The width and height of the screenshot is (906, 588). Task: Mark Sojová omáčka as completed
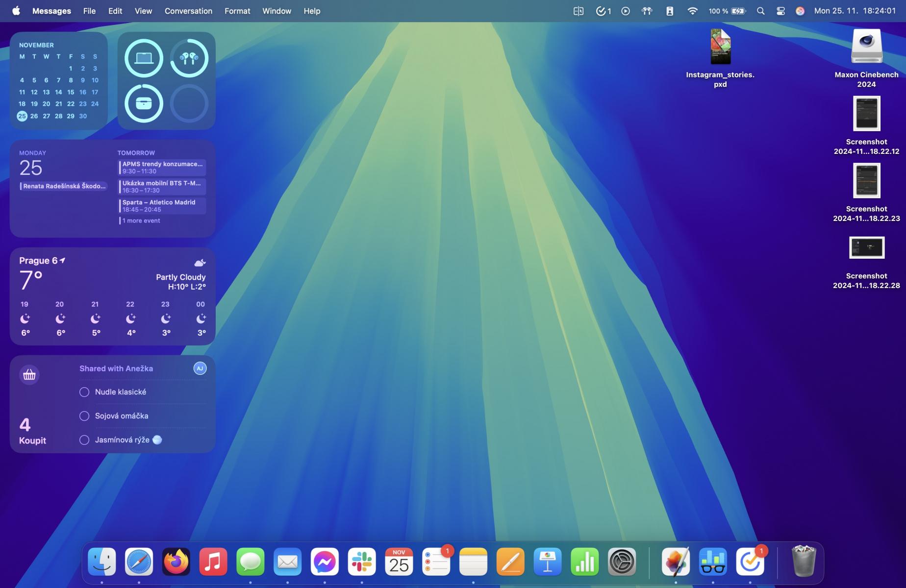[x=84, y=416]
